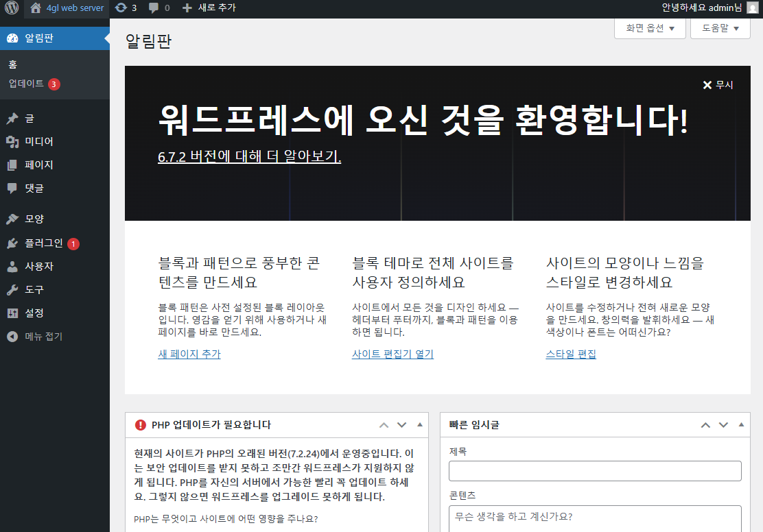Collapse the PHP 업데이트 widget panel

point(419,425)
